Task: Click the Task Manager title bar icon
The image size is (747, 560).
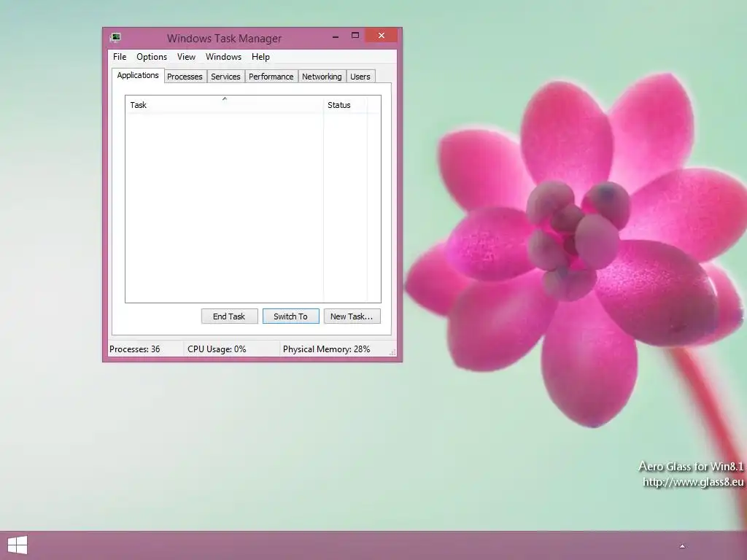Action: coord(115,37)
